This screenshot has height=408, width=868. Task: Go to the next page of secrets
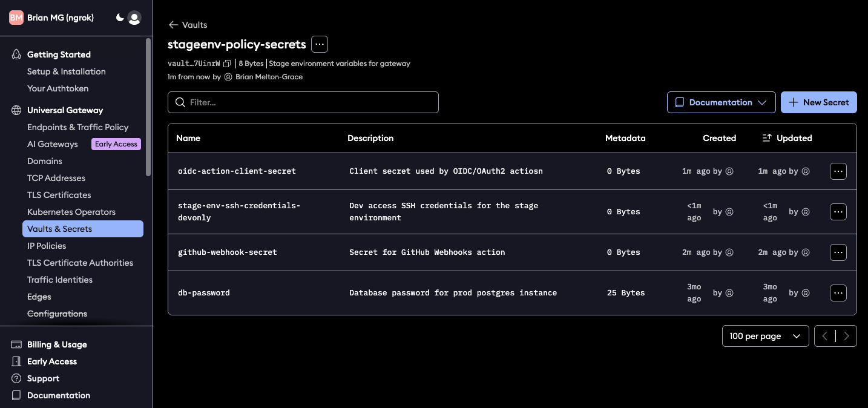tap(846, 335)
